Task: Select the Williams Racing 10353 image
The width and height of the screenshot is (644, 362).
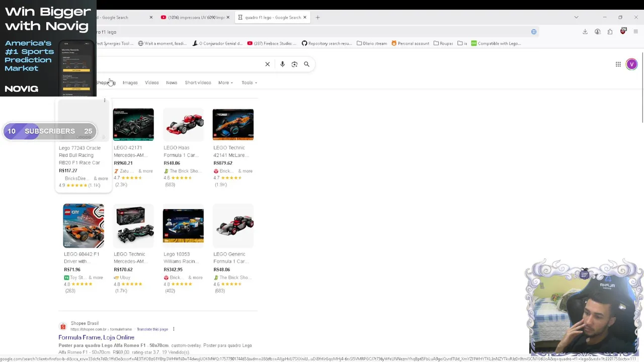Action: coord(183,226)
